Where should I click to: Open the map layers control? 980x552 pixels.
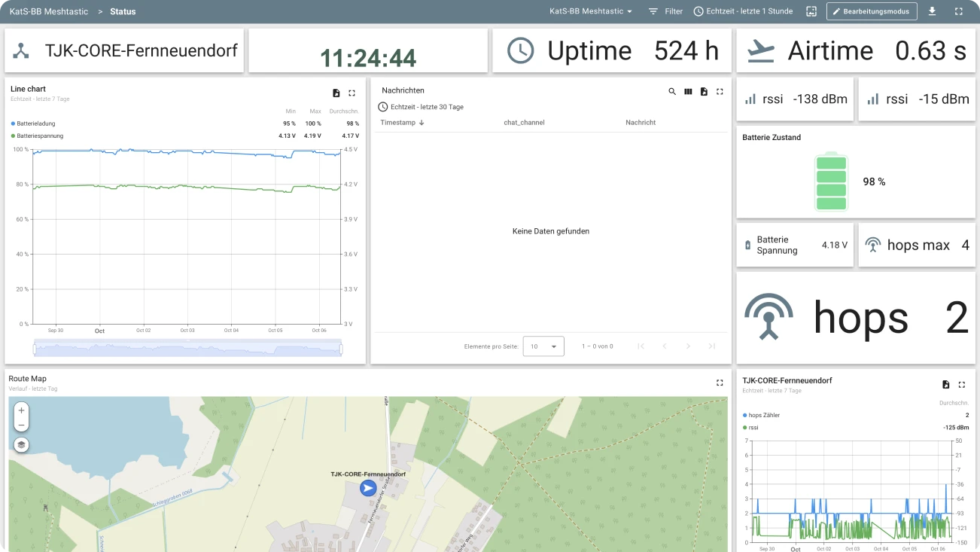pyautogui.click(x=21, y=444)
